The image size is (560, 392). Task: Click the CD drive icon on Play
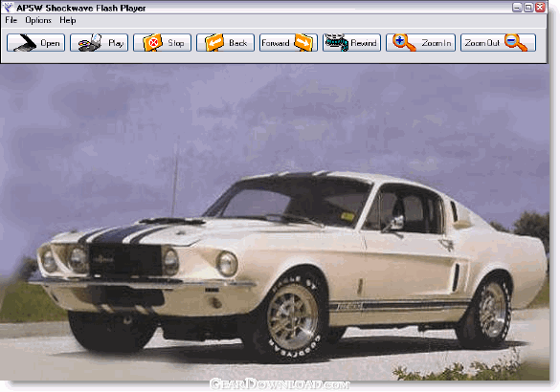click(90, 43)
